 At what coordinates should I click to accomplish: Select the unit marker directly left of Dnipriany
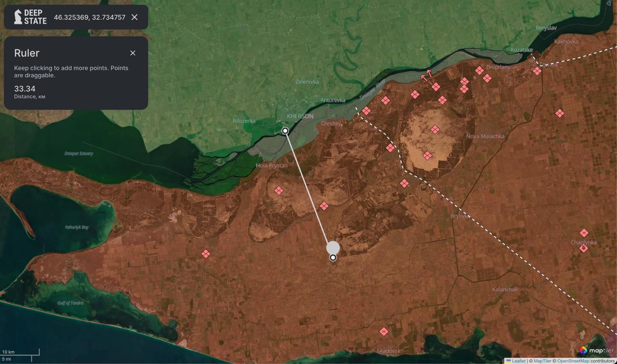click(479, 70)
